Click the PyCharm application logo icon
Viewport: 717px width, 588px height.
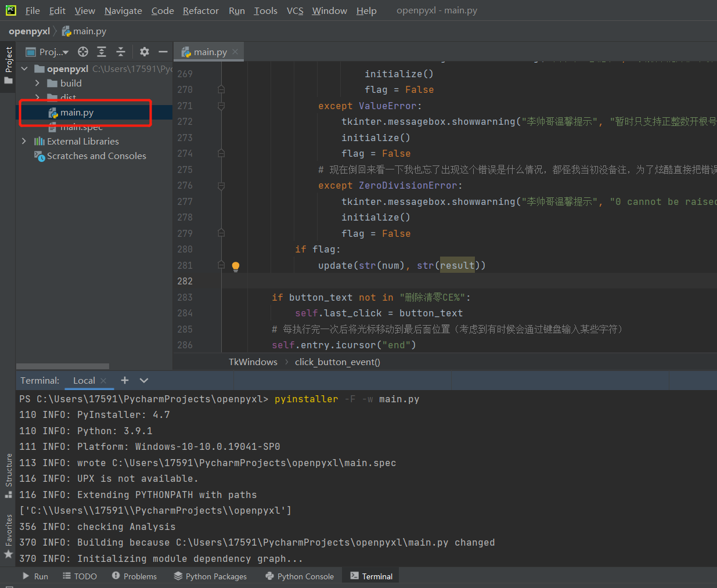coord(10,10)
